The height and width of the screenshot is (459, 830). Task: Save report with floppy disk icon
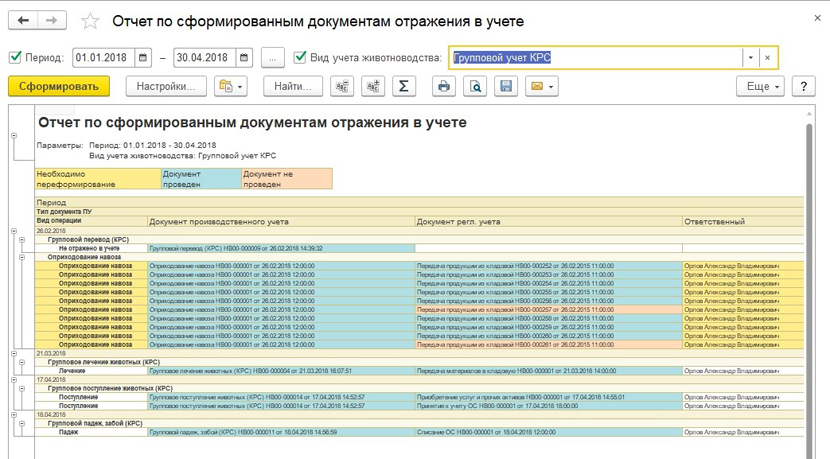pos(506,87)
